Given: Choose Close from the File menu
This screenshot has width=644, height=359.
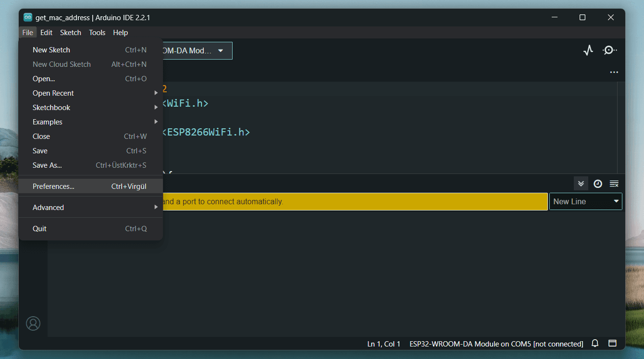Looking at the screenshot, I should click(x=91, y=136).
